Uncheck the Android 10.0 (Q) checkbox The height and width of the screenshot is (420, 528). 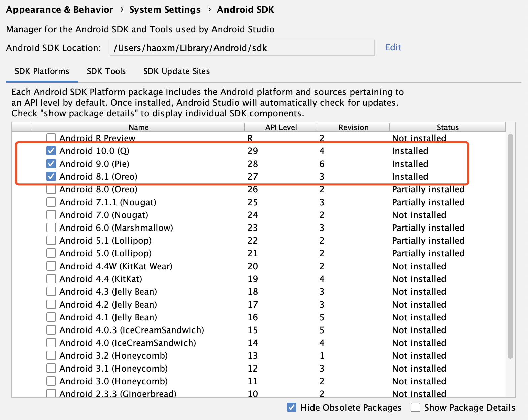tap(51, 151)
